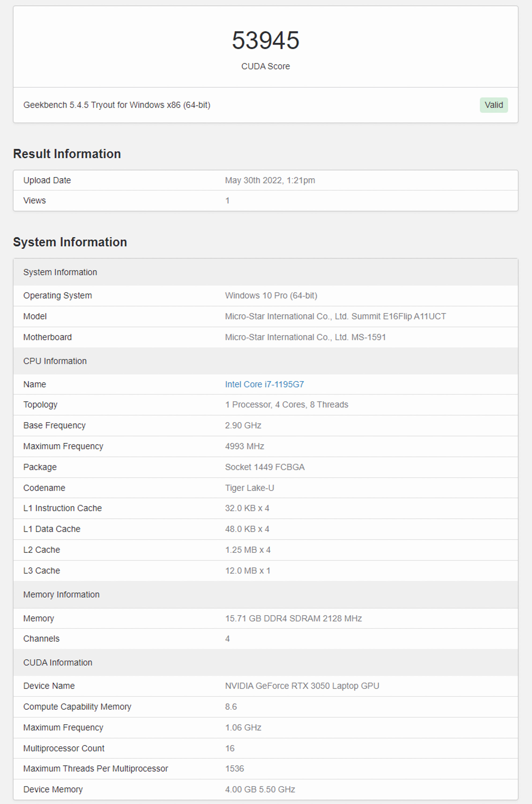The height and width of the screenshot is (804, 532).
Task: Select NVIDIA GeForce RTX 3050 Laptop GPU
Action: [x=302, y=686]
